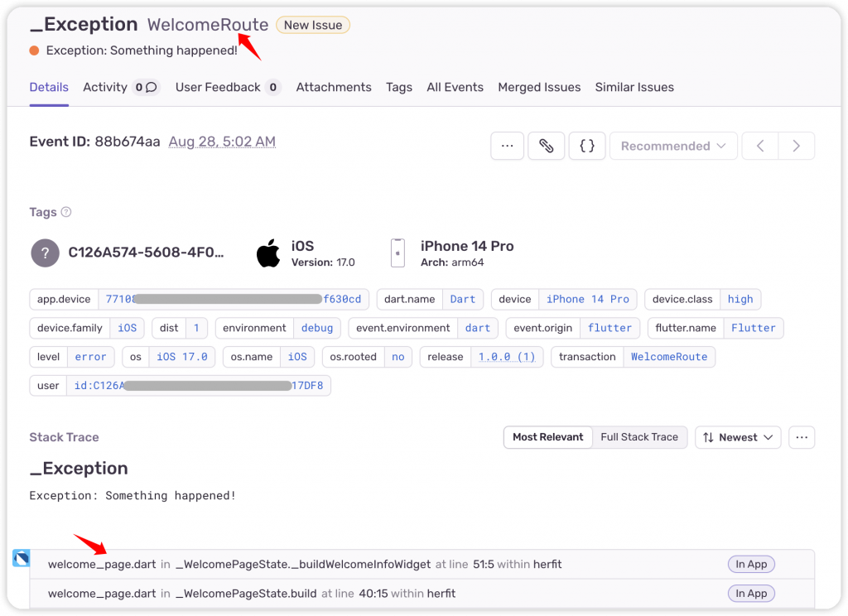Click the Activity comment bubble icon
The width and height of the screenshot is (848, 616).
click(151, 87)
